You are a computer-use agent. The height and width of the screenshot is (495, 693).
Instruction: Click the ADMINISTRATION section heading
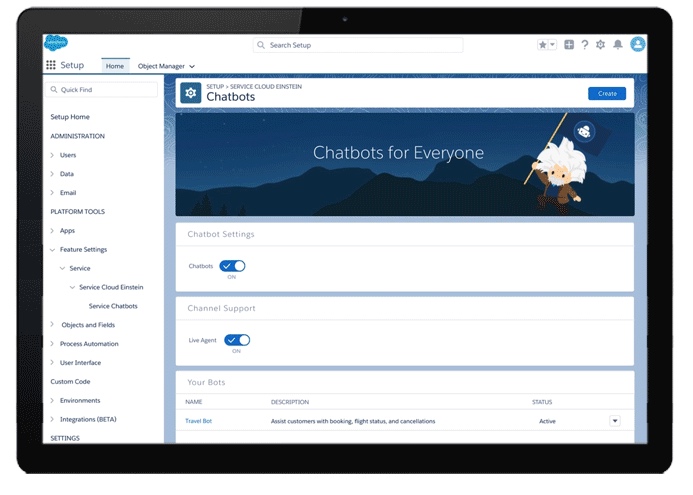[x=77, y=136]
